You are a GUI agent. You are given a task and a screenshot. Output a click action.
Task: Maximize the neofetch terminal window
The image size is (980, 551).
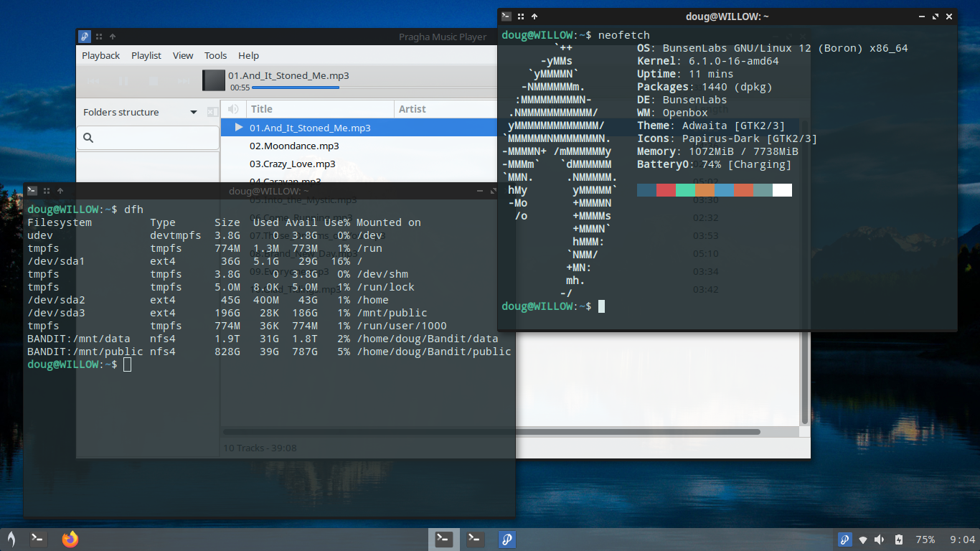[x=936, y=16]
